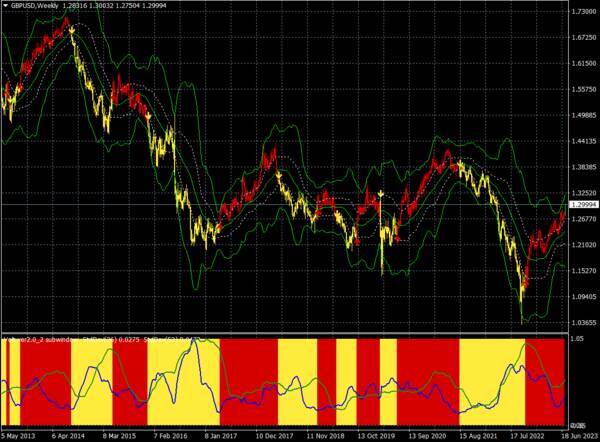Click the divider between chart and indicator subwindow
600x442 pixels.
pyautogui.click(x=280, y=335)
